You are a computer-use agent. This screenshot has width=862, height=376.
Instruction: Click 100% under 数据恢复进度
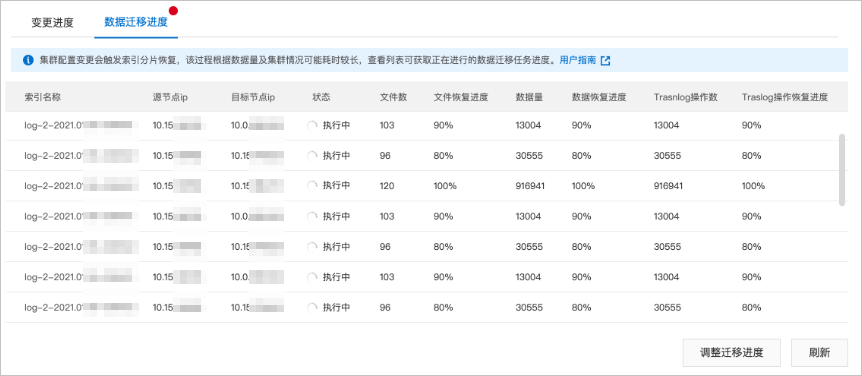[583, 186]
